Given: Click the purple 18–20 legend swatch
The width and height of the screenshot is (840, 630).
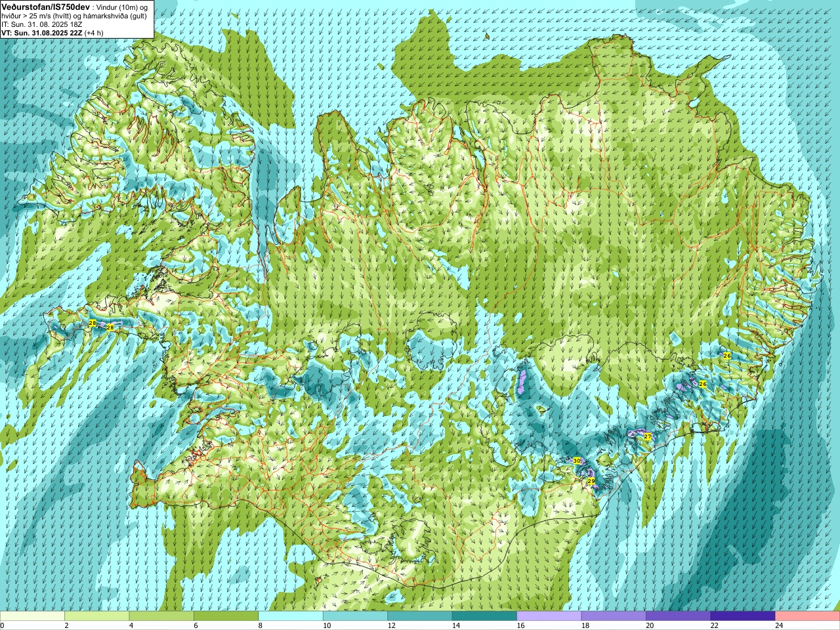Looking at the screenshot, I should click(x=614, y=616).
